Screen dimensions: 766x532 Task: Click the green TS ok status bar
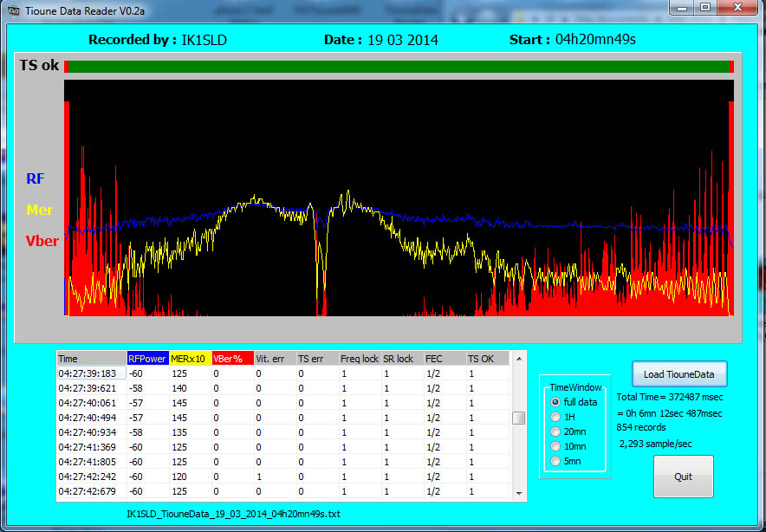(x=397, y=67)
